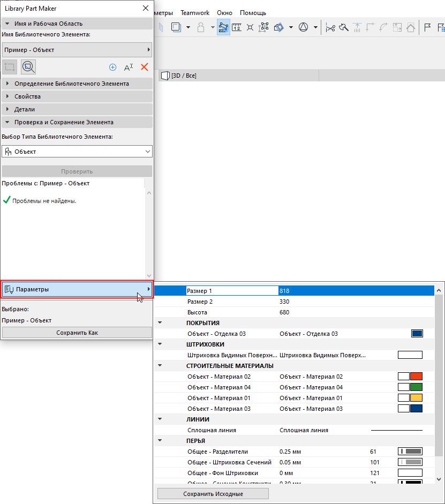The image size is (445, 504).
Task: Click the blue plus icon in Library Part Maker
Action: [112, 67]
